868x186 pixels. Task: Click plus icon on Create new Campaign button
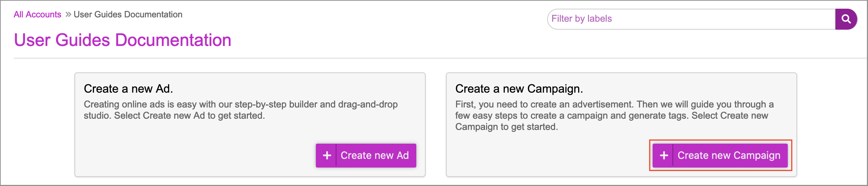click(x=663, y=156)
